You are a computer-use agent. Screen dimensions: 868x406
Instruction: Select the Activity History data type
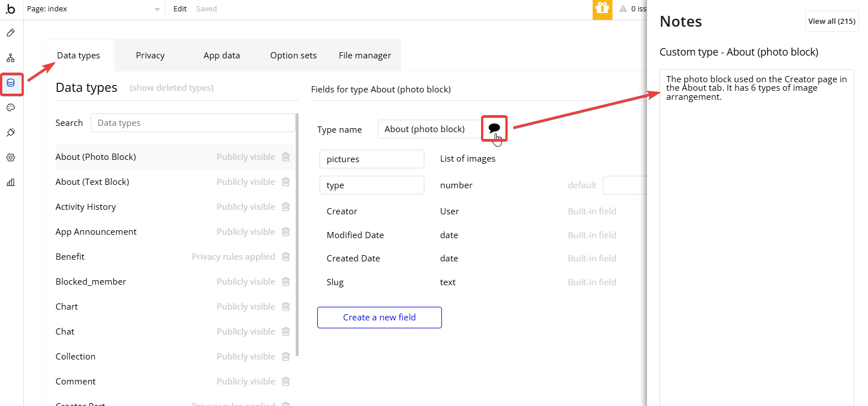86,207
